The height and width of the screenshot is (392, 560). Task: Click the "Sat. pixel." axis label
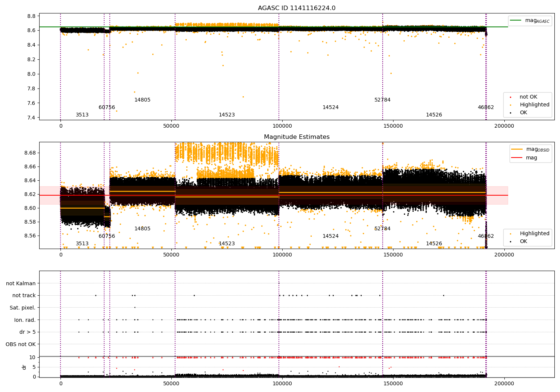(23, 308)
